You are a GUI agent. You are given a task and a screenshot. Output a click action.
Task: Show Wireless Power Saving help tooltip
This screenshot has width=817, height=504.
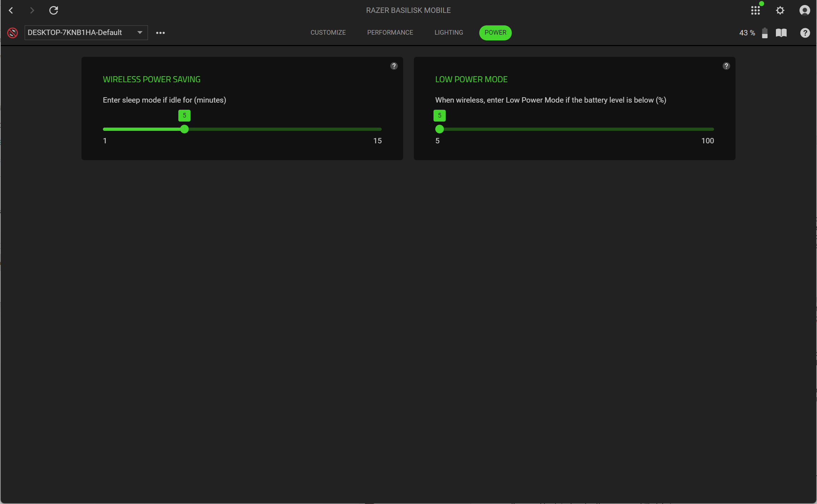click(x=394, y=66)
